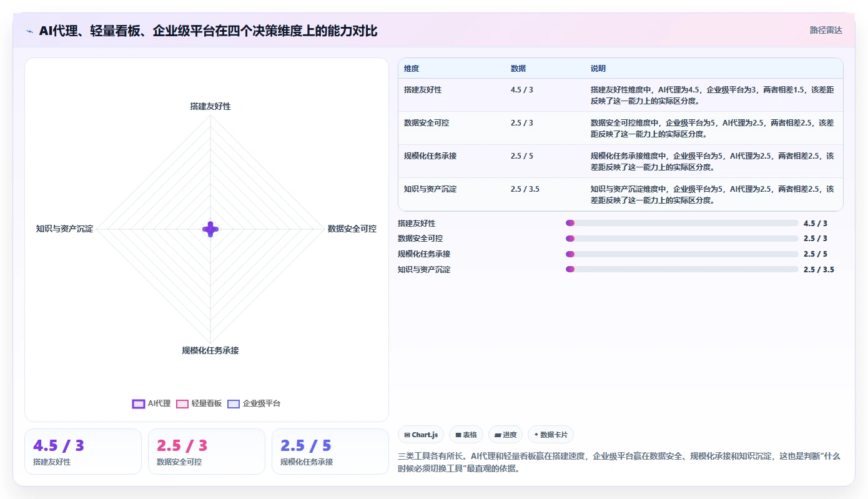Click the 知识与资产沉淀 progress bar

click(682, 269)
